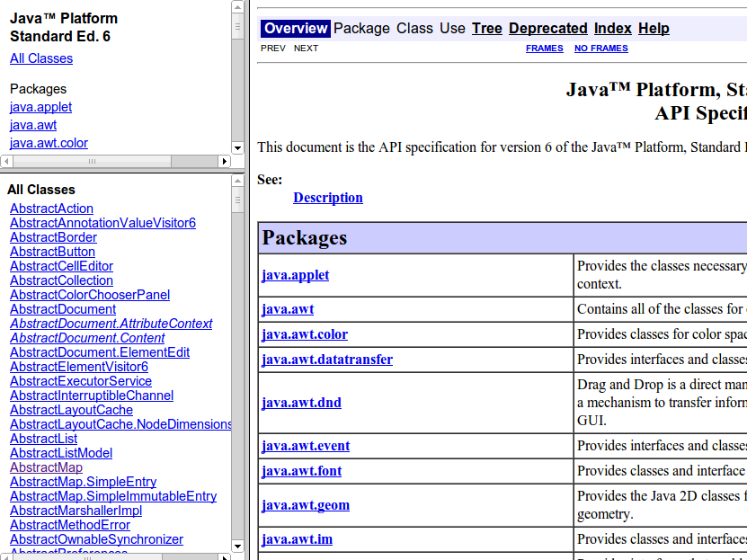Open All Classes link in top frame

41,58
